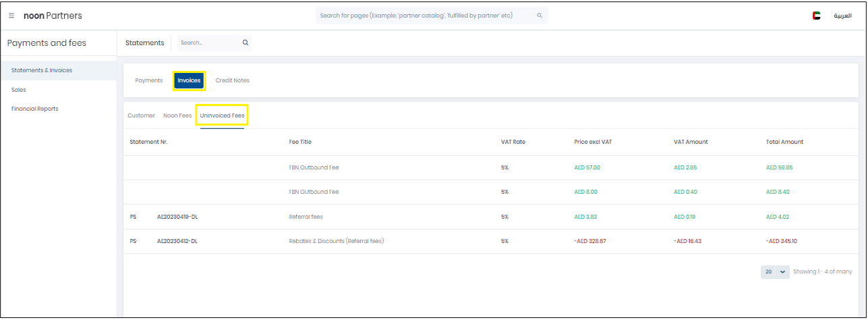The width and height of the screenshot is (868, 320).
Task: Switch to the Customer sub-tab
Action: (141, 115)
